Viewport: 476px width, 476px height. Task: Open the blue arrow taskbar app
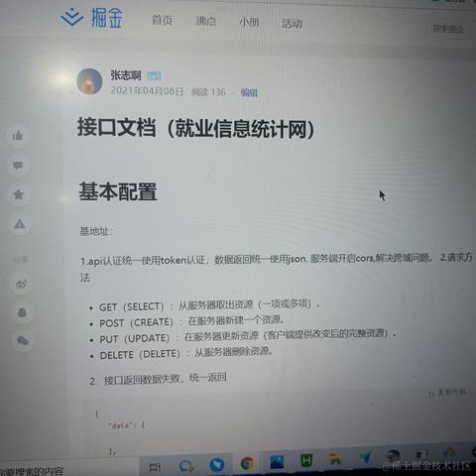coord(365,457)
